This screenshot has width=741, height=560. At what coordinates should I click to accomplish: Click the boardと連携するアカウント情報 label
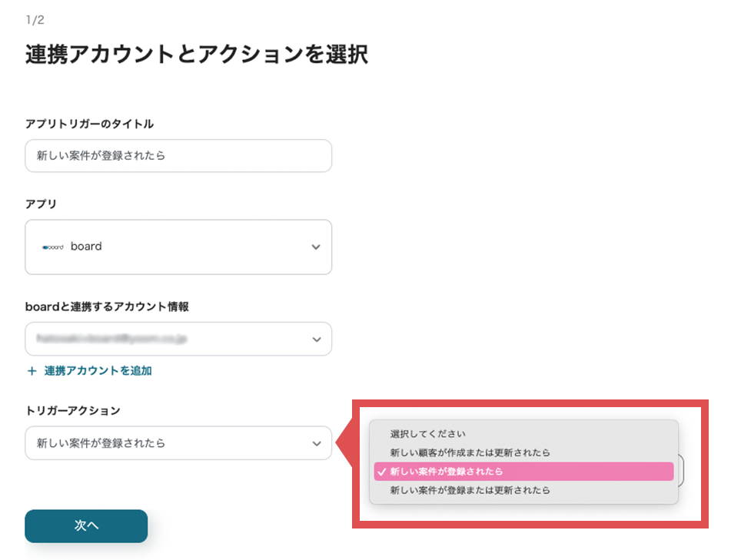click(107, 307)
